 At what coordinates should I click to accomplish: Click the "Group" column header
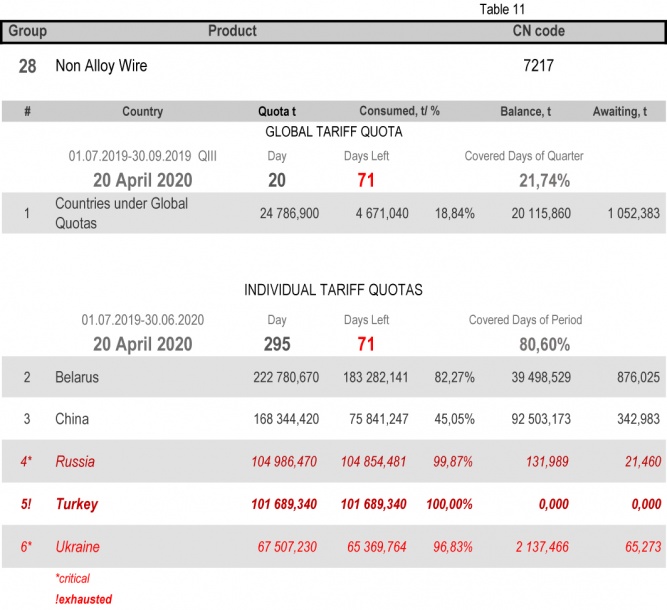pos(27,31)
